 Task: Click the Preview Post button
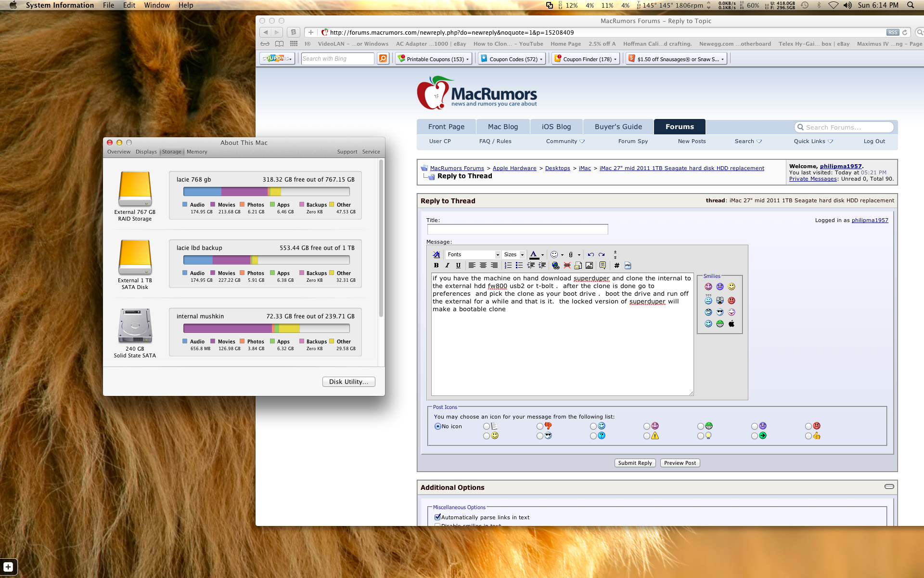point(680,463)
